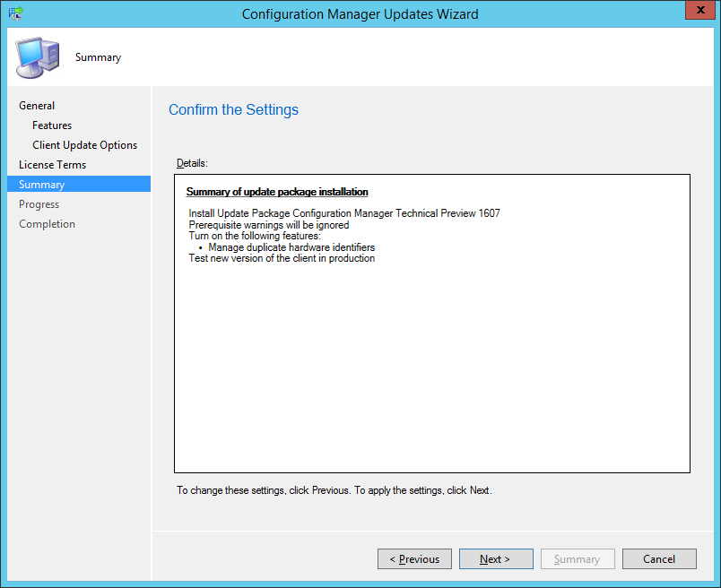Screen dimensions: 721x588
Task: Click the 'Install Update Package Configuration Manager Technical Preview 1607' line
Action: (344, 213)
